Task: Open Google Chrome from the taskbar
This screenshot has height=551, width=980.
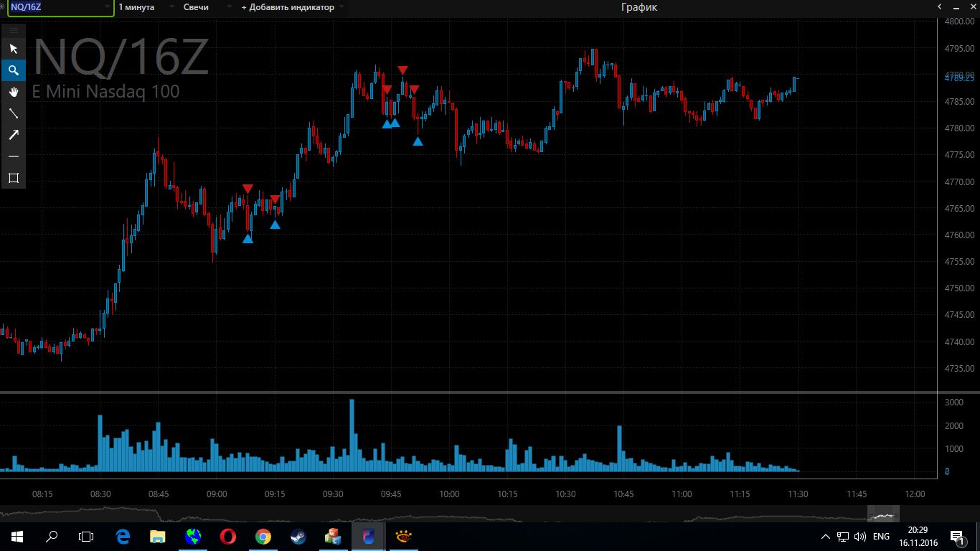Action: 263,536
